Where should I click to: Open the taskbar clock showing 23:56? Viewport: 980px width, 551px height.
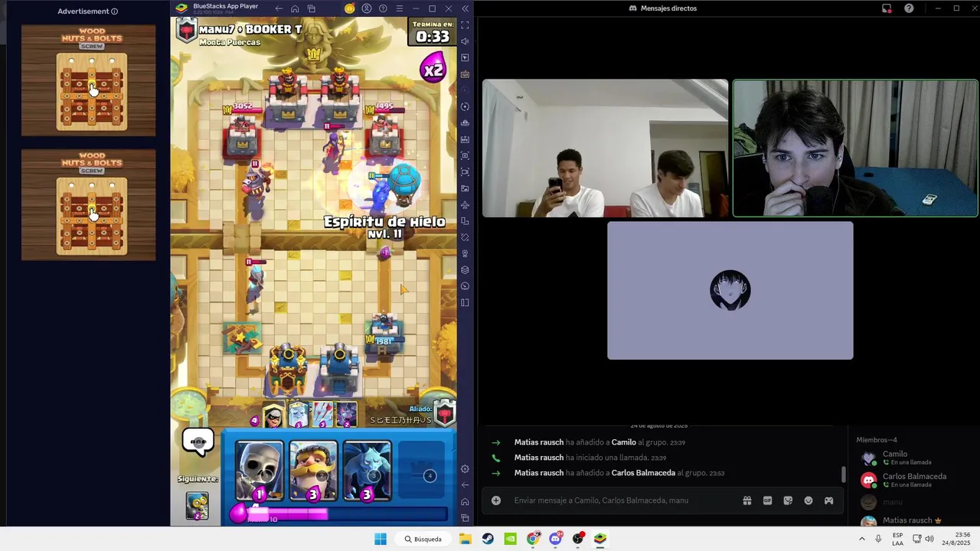(956, 539)
